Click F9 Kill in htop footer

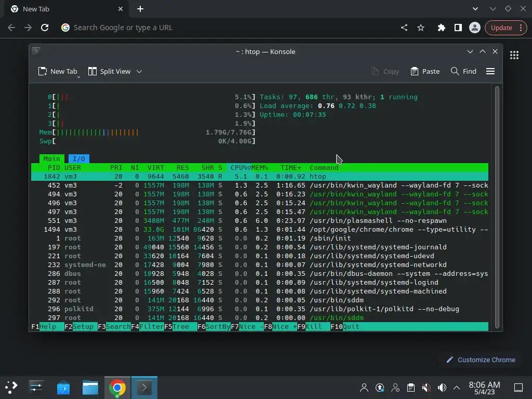[313, 326]
